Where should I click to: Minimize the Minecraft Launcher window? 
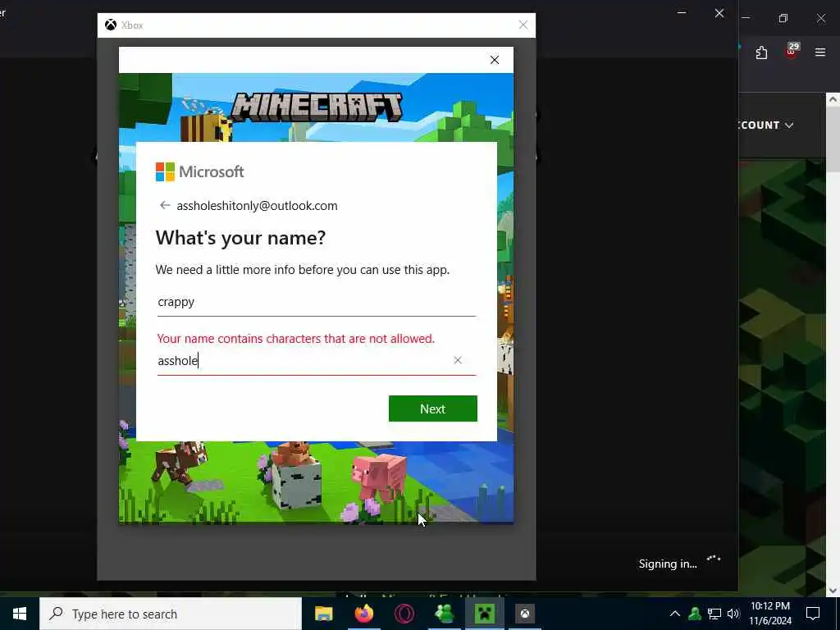click(x=682, y=13)
